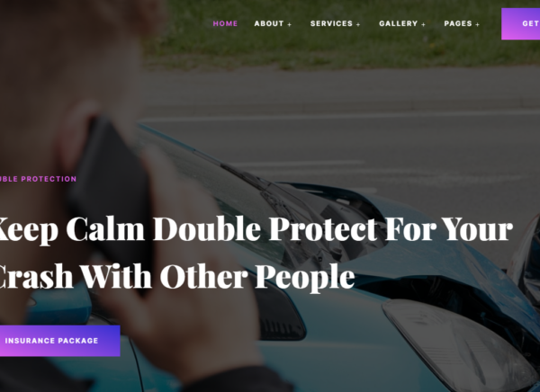This screenshot has height=392, width=540.
Task: Open the ABOUT menu item
Action: pyautogui.click(x=269, y=23)
